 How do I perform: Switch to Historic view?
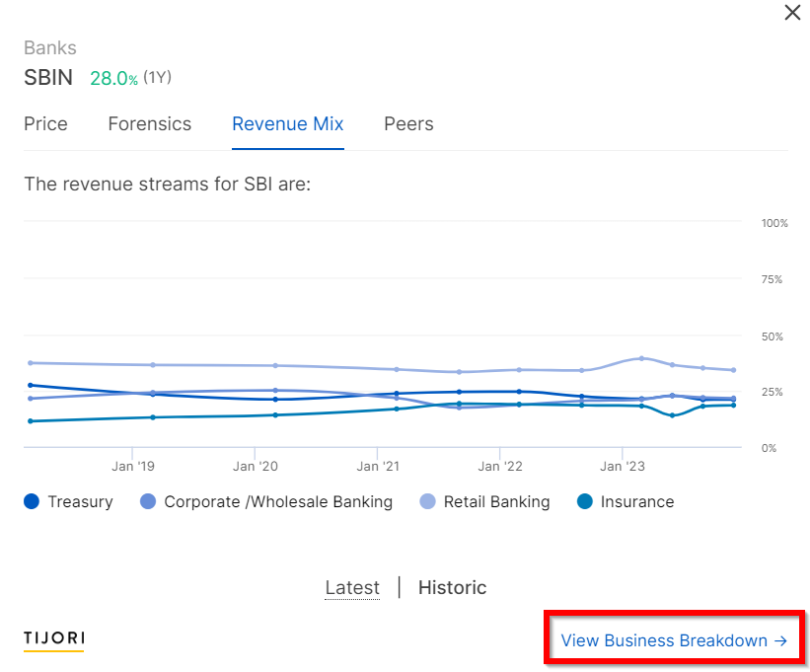[x=453, y=588]
